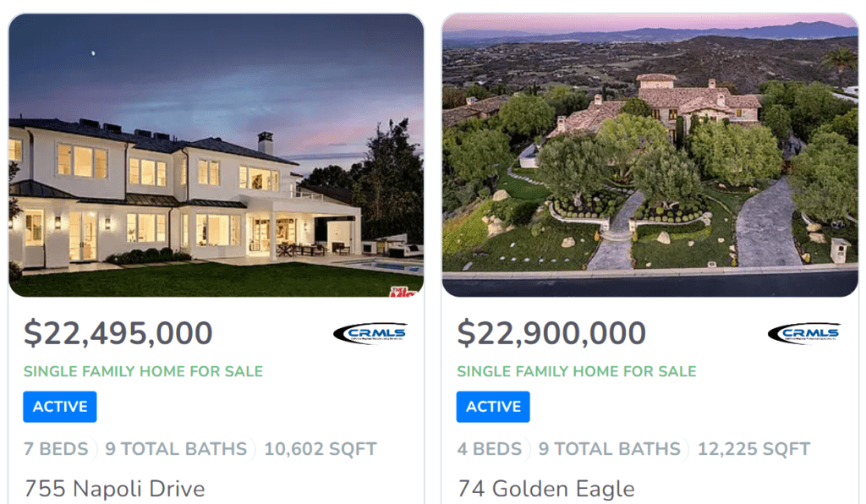
Task: Click the 12,225 SQFT detail
Action: click(754, 449)
